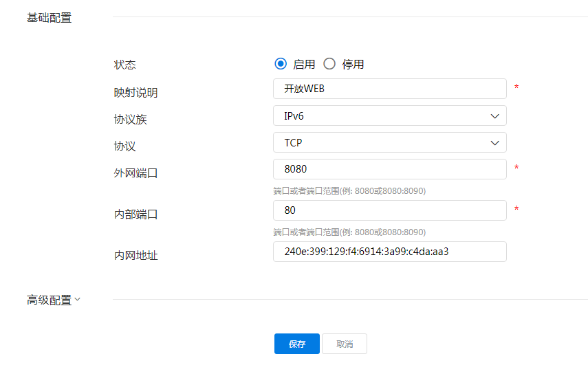Click the red asterisk beside 内部端口 field
The image size is (588, 374).
click(516, 210)
